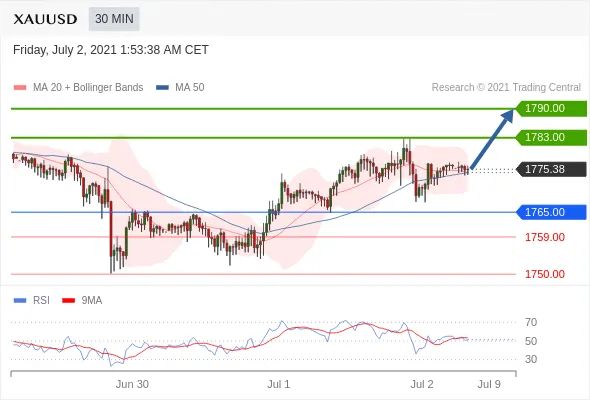Click the red 9MA legend swatch

click(x=68, y=301)
